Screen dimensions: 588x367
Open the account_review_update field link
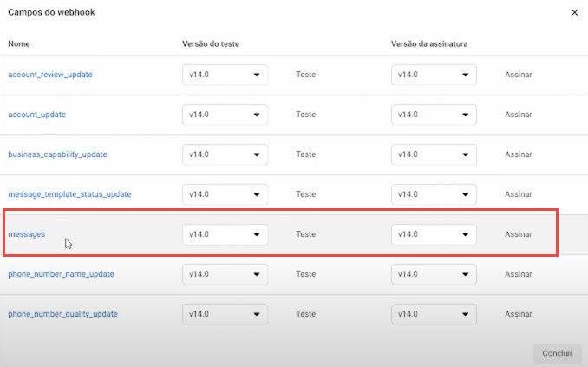50,75
